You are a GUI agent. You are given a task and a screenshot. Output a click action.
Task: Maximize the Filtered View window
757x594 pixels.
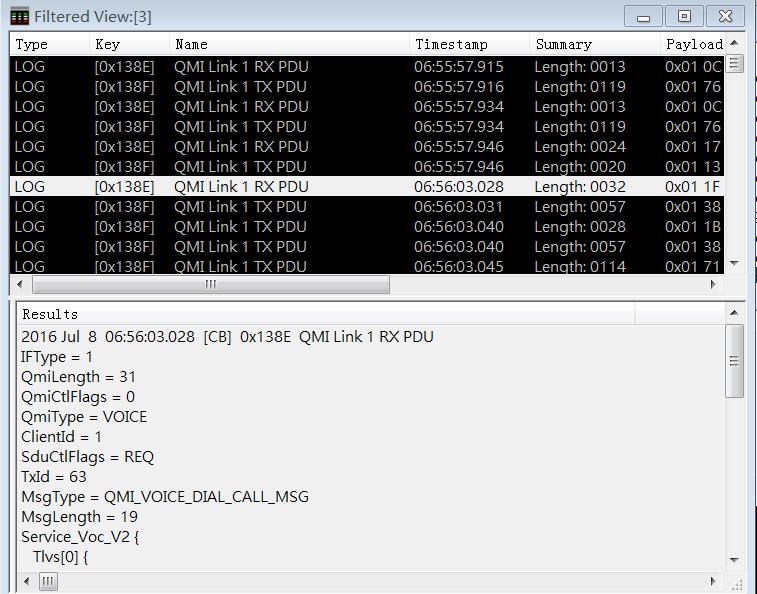(x=684, y=16)
